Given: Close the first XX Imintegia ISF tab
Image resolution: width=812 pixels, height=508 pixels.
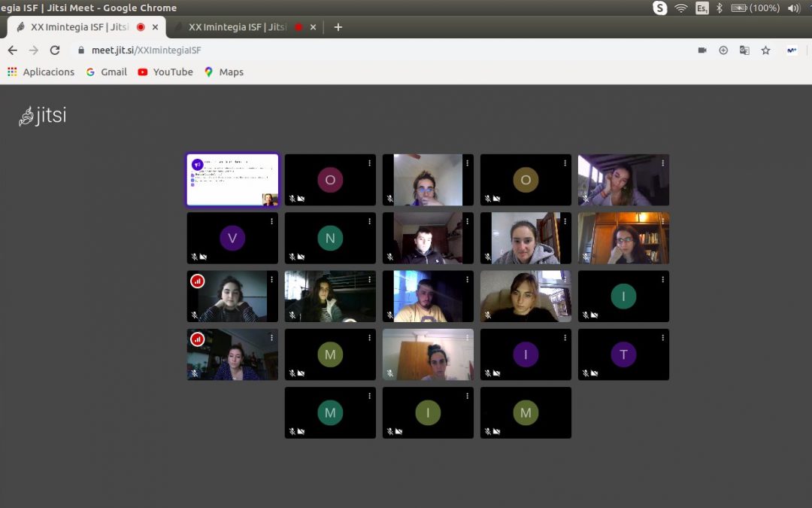Looking at the screenshot, I should coord(156,27).
